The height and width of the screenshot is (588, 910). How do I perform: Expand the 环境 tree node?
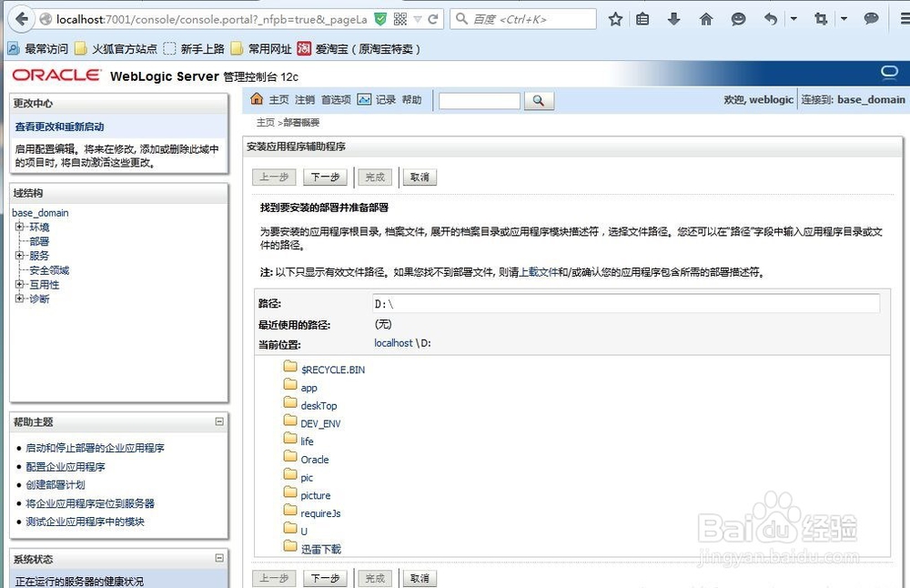point(19,227)
